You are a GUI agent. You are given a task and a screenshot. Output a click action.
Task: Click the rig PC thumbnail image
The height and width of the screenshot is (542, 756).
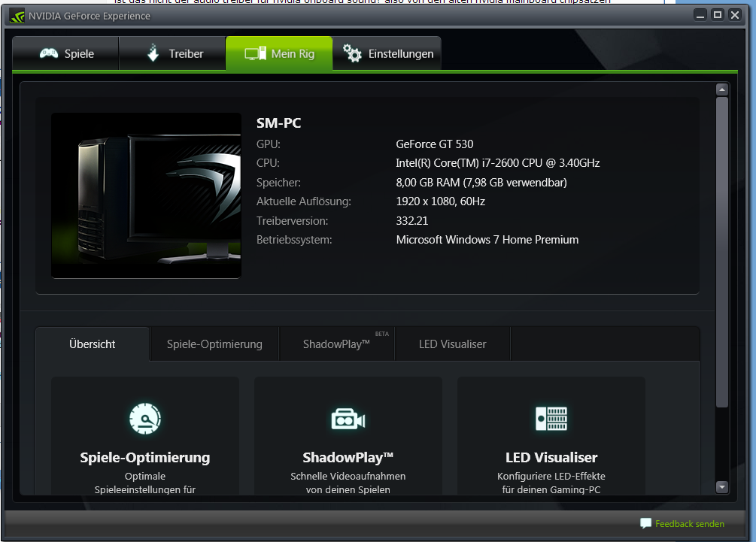point(146,195)
